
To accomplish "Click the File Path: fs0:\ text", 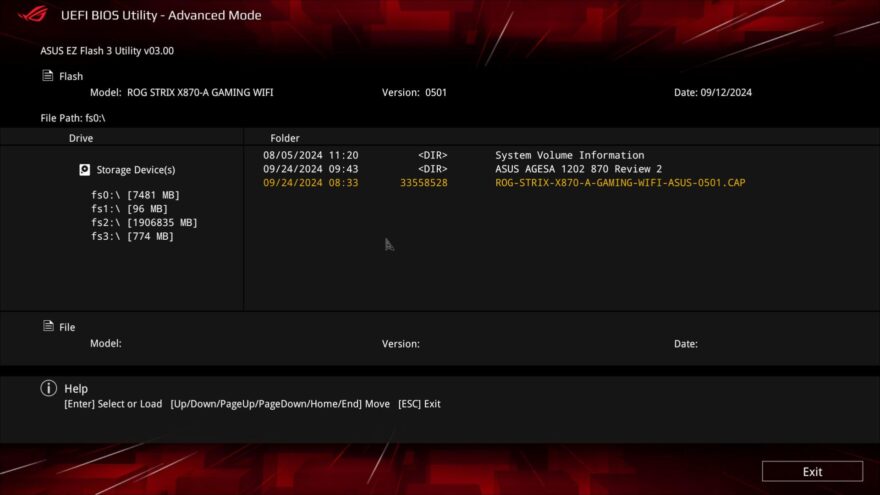I will click(73, 118).
